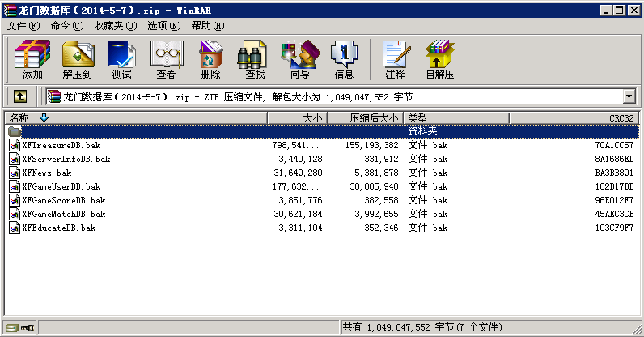This screenshot has width=644, height=337.
Task: Select the XFGameUserDB.bak file entry
Action: point(61,186)
